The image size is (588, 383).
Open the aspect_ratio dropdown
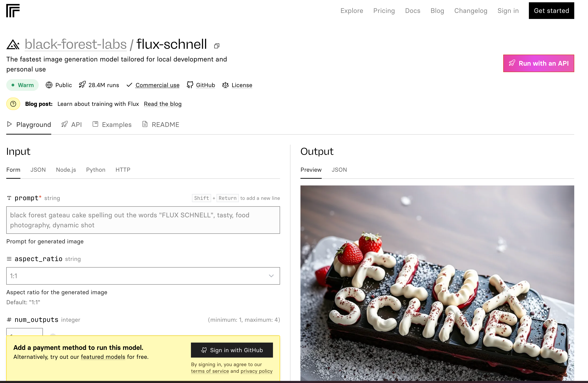click(x=143, y=276)
